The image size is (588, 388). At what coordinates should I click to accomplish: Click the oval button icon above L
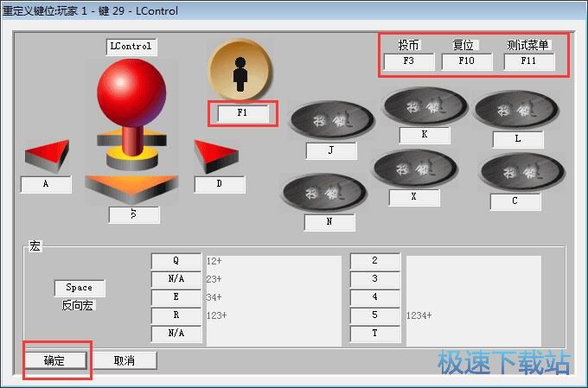516,111
